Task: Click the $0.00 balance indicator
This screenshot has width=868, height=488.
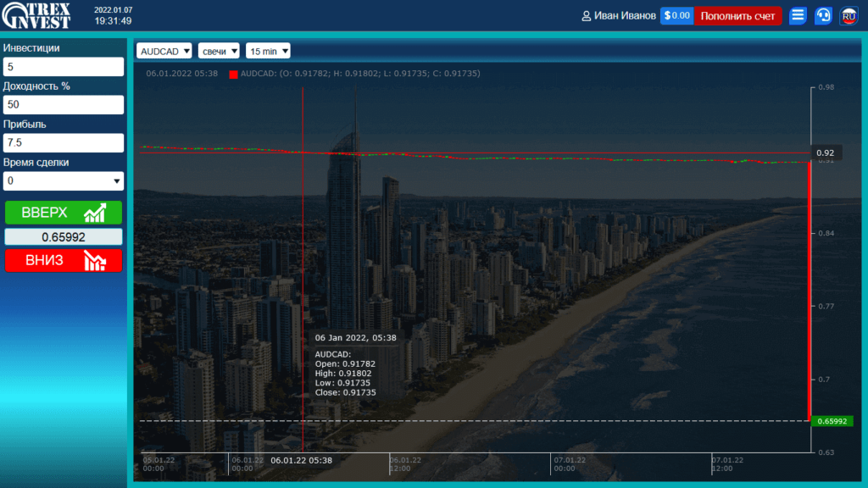Action: point(676,15)
